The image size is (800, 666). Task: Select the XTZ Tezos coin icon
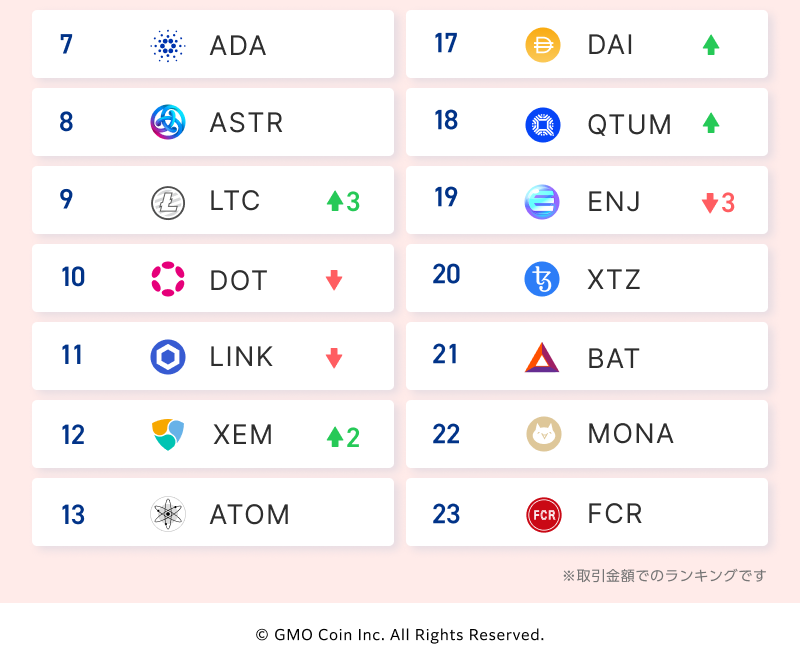(x=543, y=279)
